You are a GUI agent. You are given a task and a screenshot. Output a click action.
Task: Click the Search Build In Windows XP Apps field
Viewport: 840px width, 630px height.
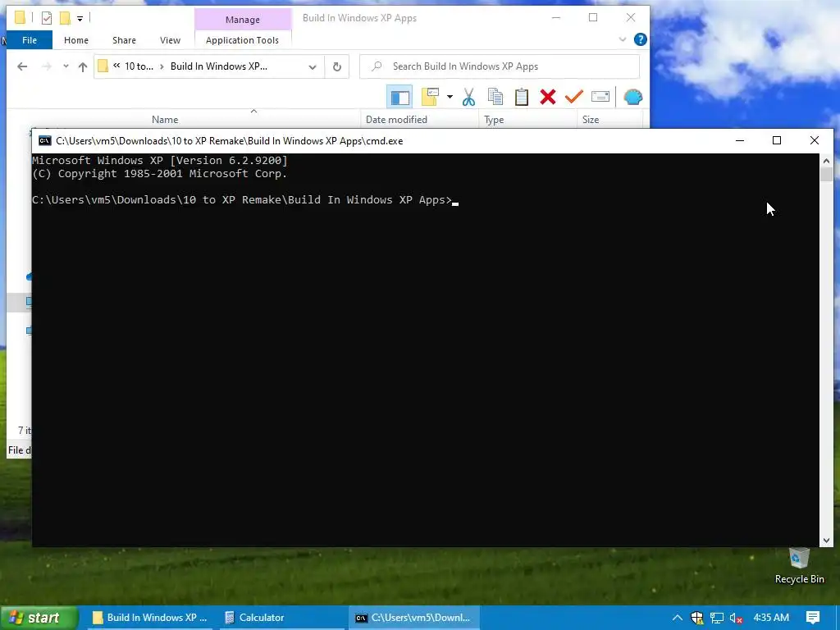tap(500, 66)
